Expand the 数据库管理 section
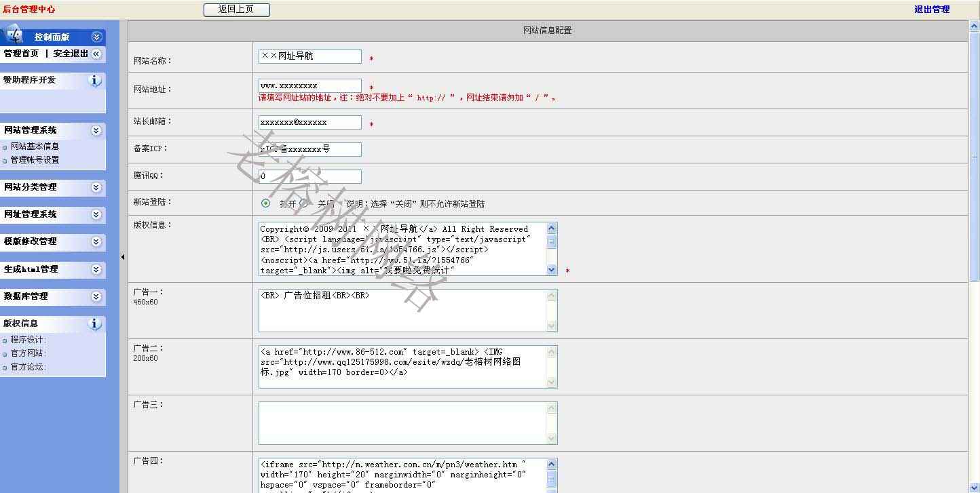Image resolution: width=980 pixels, height=493 pixels. [x=96, y=296]
